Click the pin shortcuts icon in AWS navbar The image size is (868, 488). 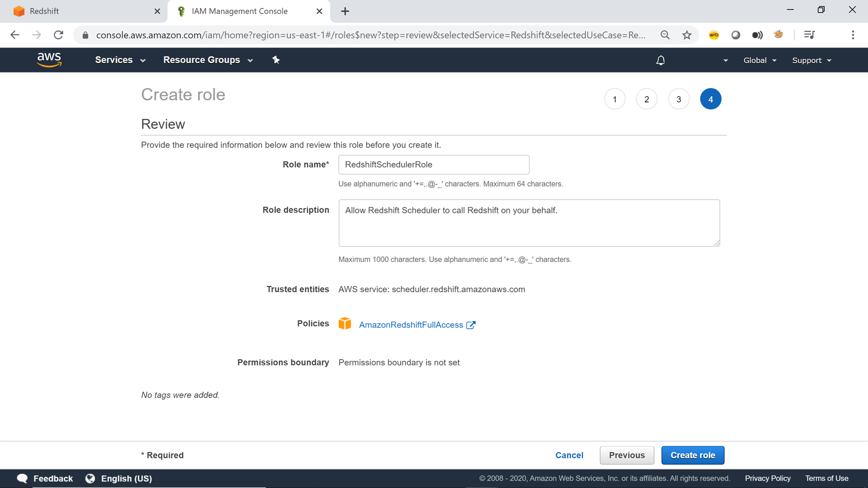click(276, 60)
